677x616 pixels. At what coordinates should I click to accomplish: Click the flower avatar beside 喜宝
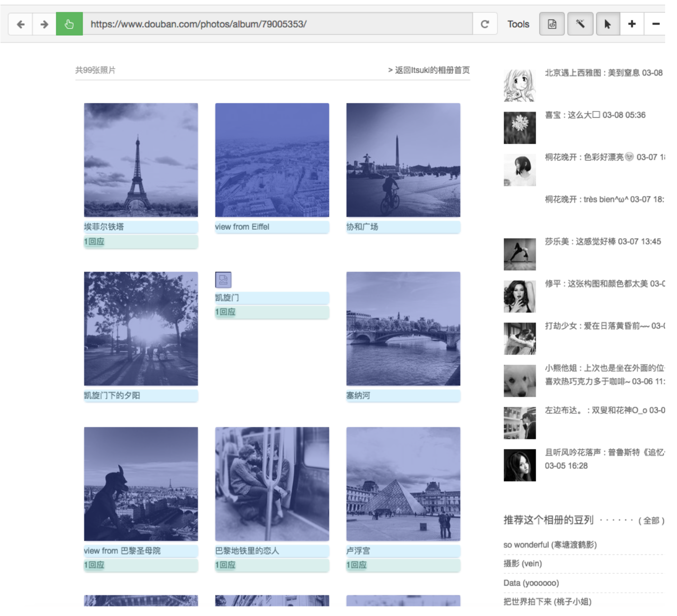pyautogui.click(x=520, y=128)
